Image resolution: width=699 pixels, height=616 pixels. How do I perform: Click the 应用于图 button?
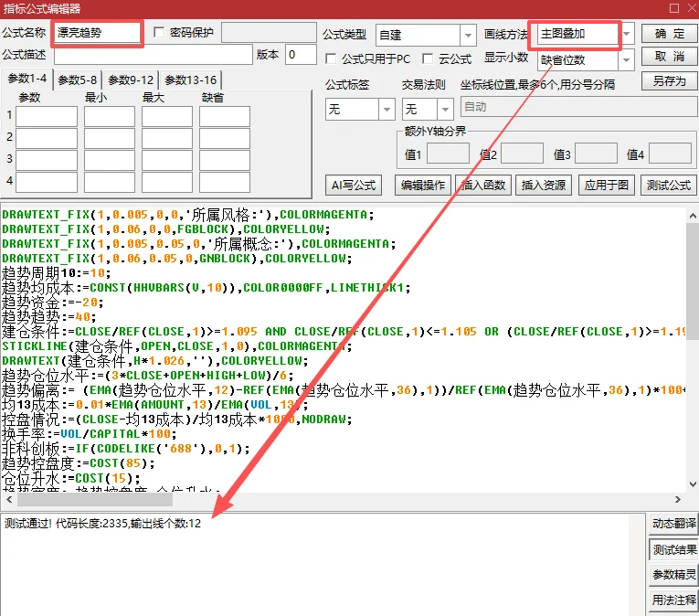click(x=607, y=186)
